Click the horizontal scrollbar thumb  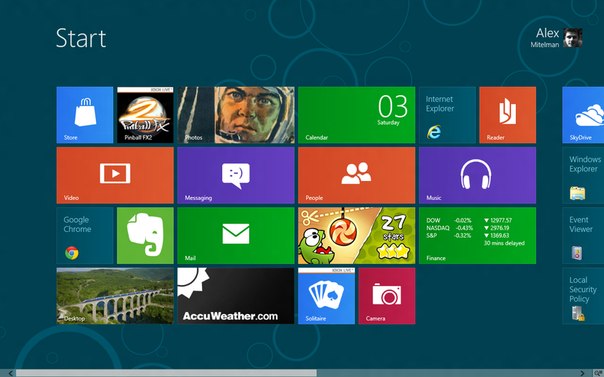[166, 373]
